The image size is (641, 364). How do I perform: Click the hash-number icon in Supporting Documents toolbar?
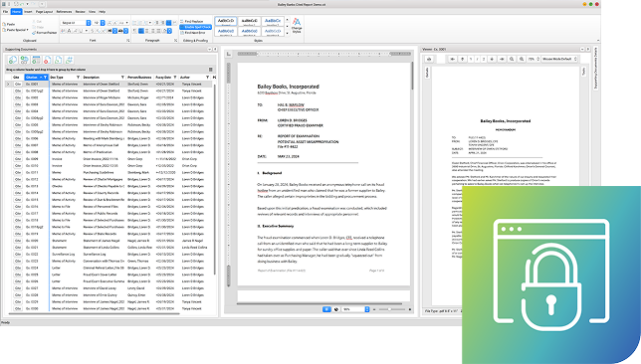[69, 60]
